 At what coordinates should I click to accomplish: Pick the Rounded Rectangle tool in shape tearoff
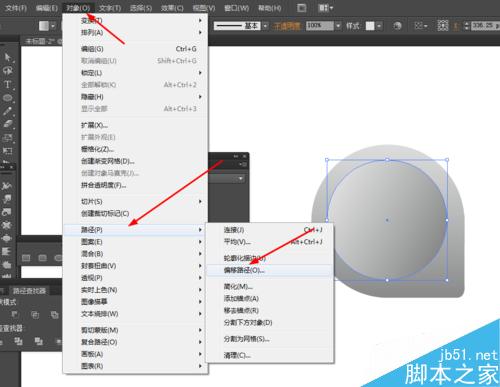coord(42,258)
